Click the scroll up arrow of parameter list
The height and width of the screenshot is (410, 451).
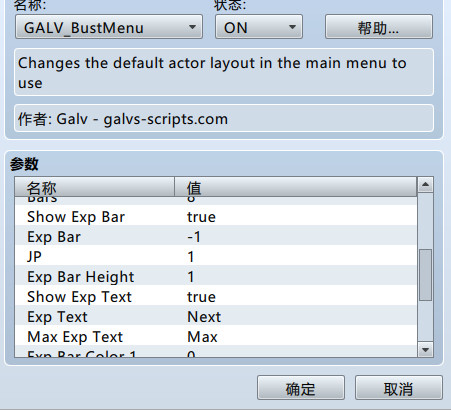click(x=425, y=184)
